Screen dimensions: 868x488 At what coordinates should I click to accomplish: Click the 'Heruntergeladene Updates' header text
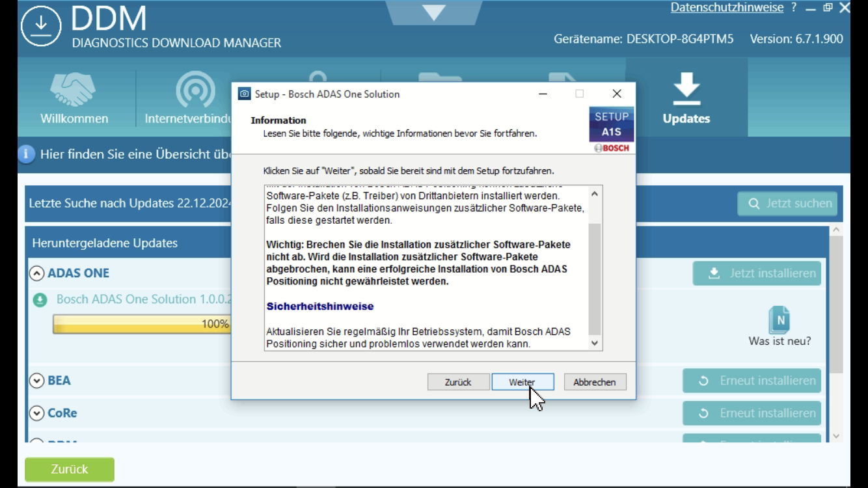click(105, 243)
